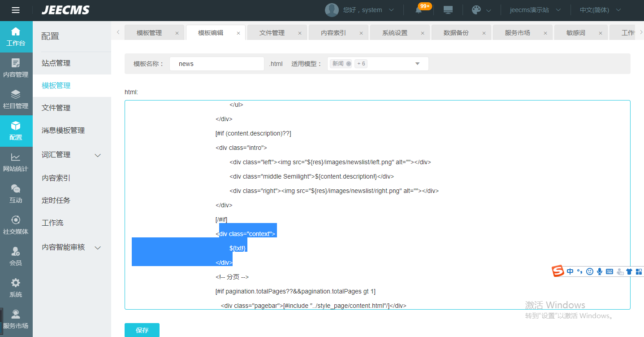Open 社交媒体 in the sidebar
This screenshot has height=337, width=644.
16,225
